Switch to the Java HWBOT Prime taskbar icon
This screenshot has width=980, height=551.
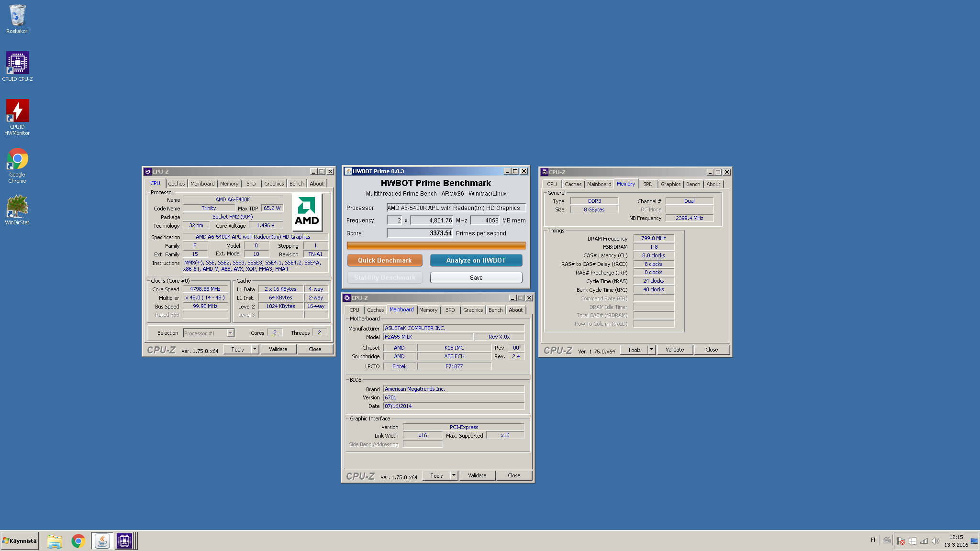coord(102,541)
